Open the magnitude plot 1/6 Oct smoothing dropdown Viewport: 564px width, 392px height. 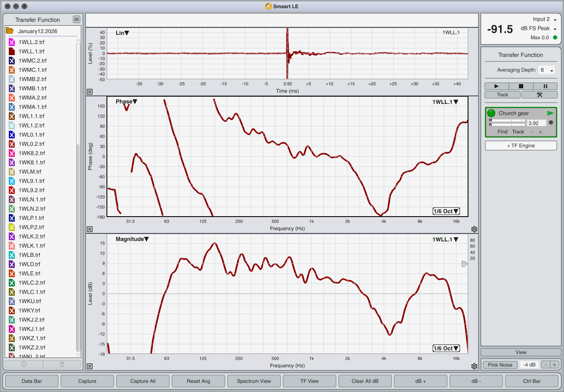446,348
